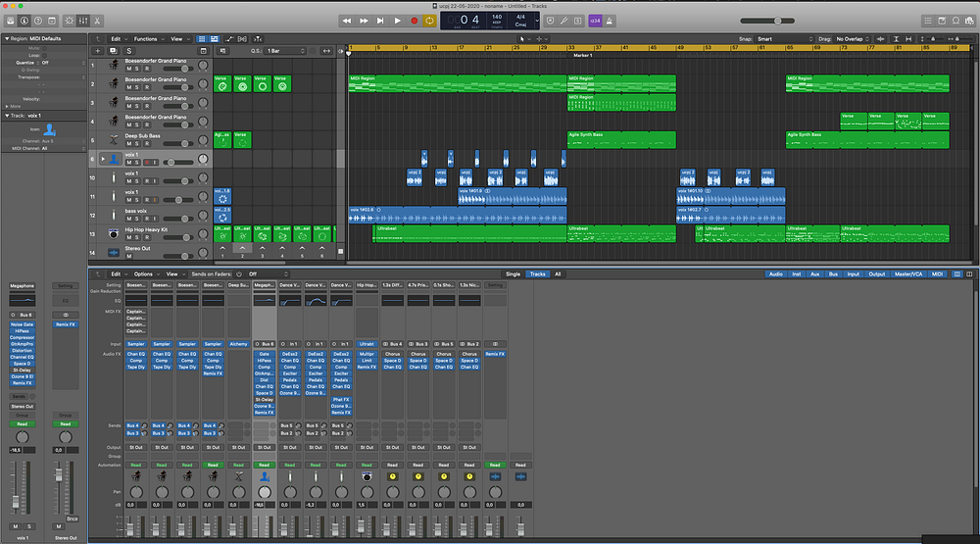Open the Snap Smart dropdown
The image size is (980, 544).
[784, 39]
